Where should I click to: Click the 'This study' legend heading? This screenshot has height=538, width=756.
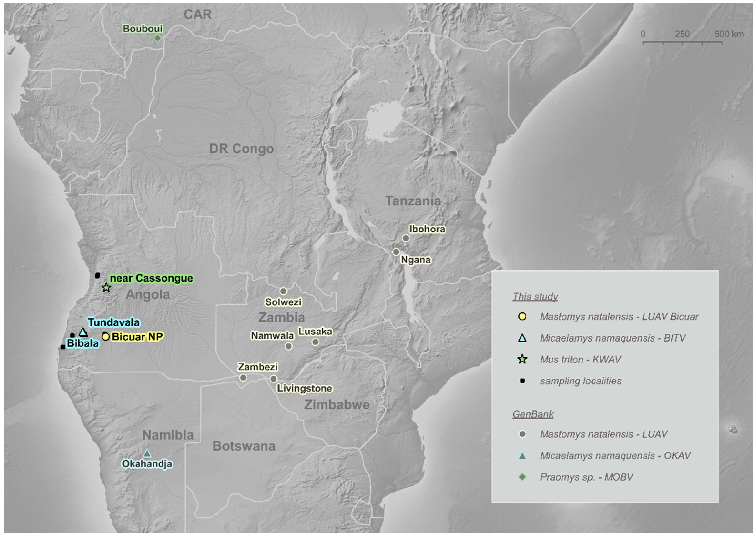click(x=535, y=297)
